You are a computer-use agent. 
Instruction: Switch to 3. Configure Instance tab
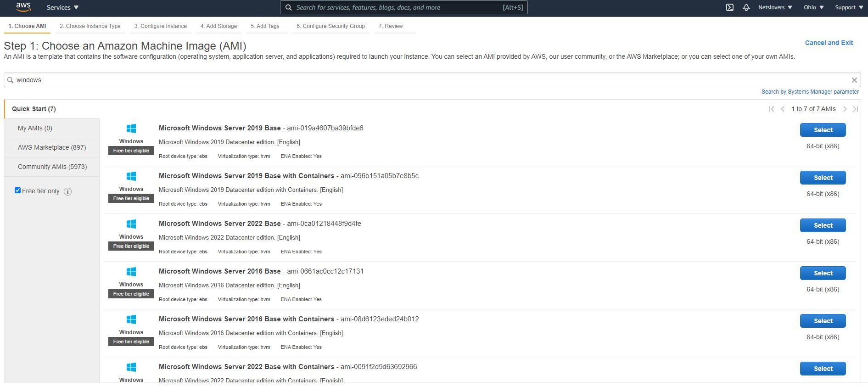point(160,26)
